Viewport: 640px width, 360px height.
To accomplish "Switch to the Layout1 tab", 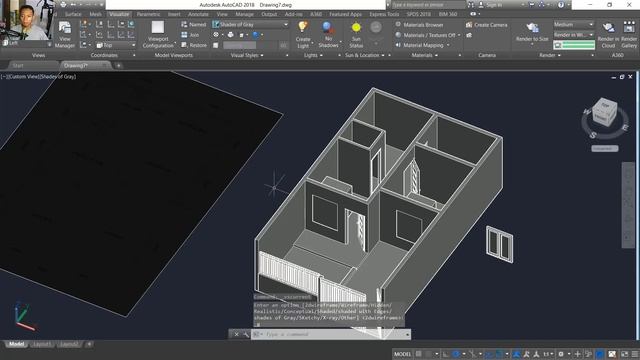I will pos(42,344).
